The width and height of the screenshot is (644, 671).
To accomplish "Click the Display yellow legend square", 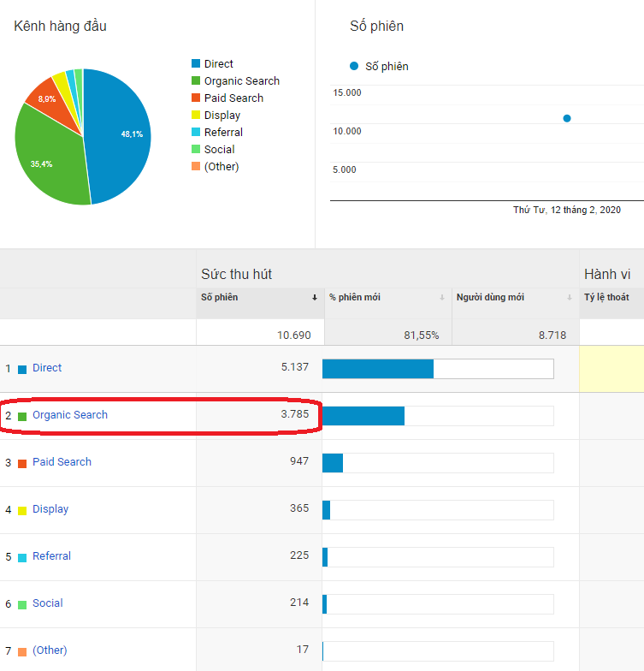I will [x=196, y=115].
